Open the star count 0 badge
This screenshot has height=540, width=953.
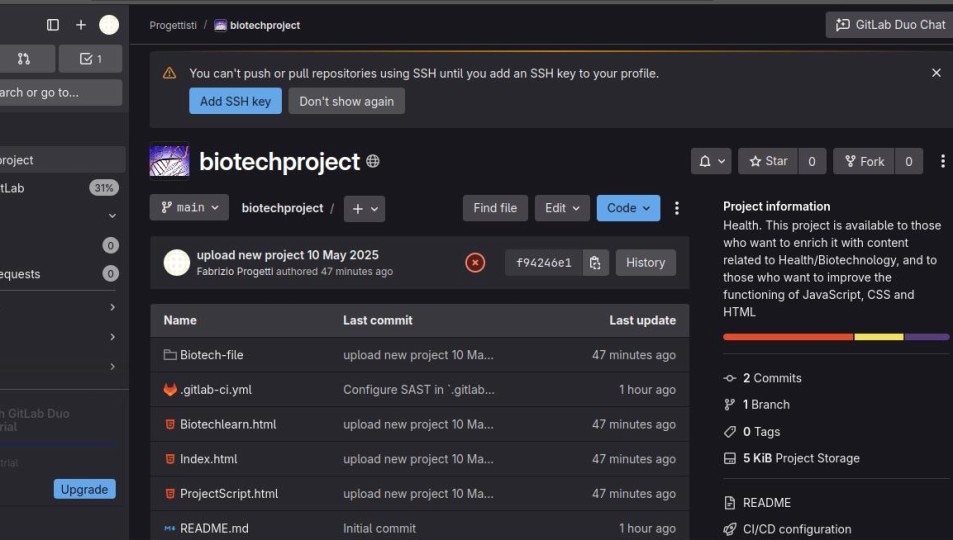[812, 161]
